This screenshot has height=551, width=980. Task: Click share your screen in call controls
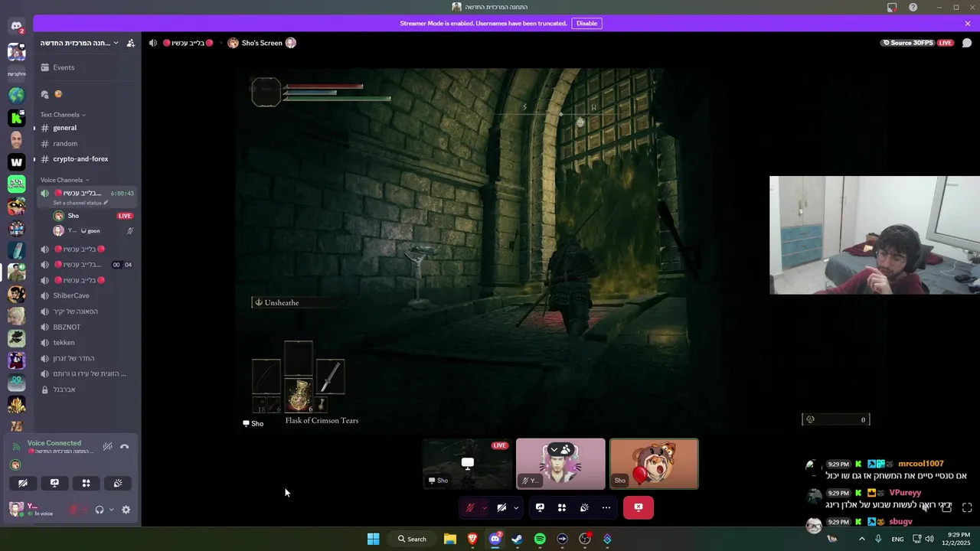(x=540, y=507)
